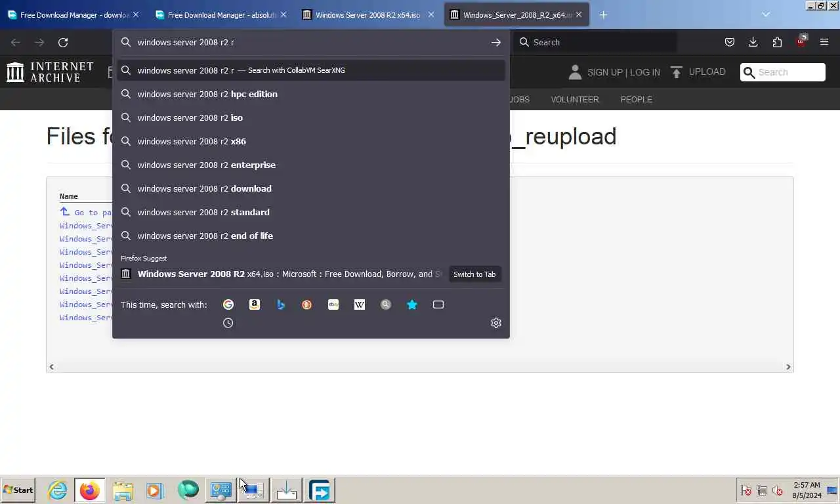Click the user avatar icon by Sign Up
Viewport: 840px width, 504px height.
click(x=575, y=72)
